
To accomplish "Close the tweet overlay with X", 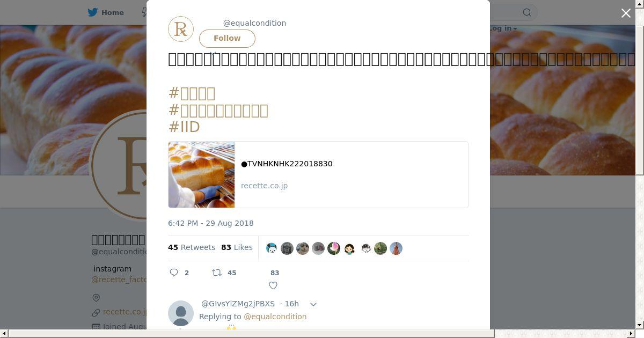I will (626, 13).
